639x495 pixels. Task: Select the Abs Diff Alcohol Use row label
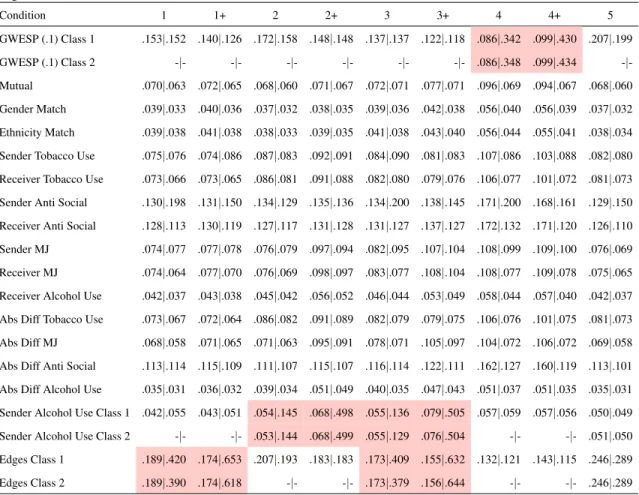(51, 389)
